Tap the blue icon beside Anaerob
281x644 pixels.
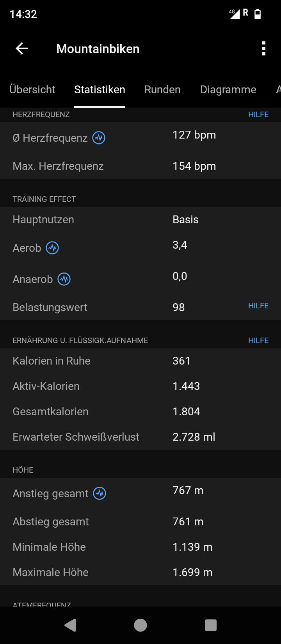(x=64, y=279)
